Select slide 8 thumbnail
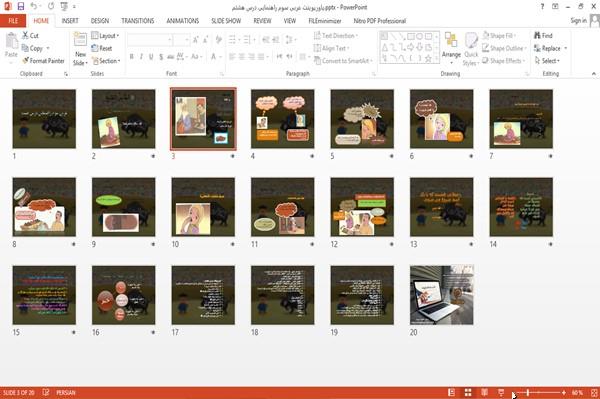This screenshot has height=399, width=600. (44, 207)
